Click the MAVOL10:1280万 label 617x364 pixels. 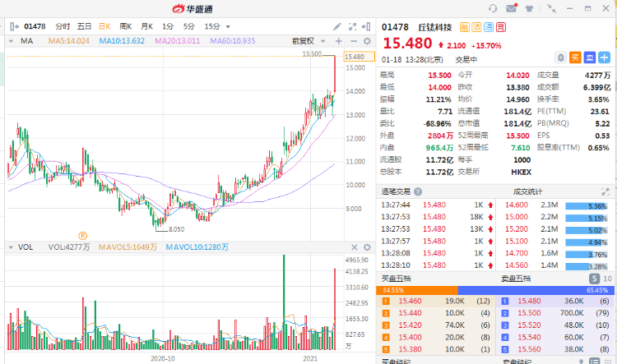pyautogui.click(x=197, y=247)
